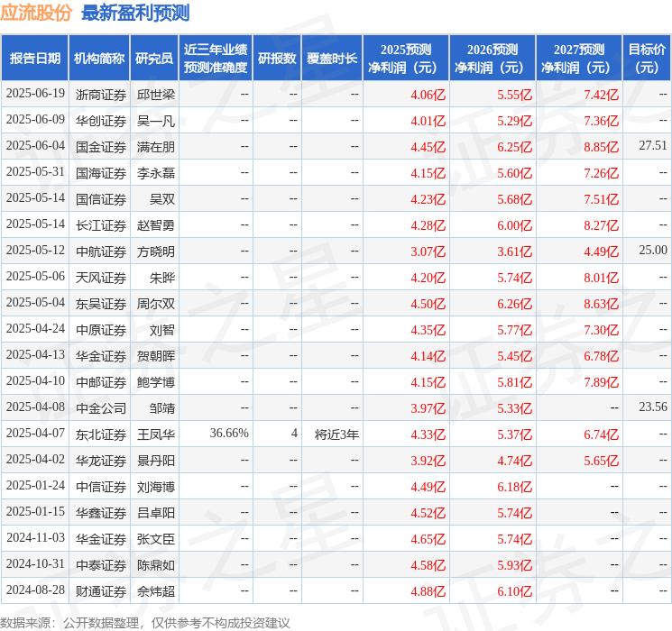
Task: Click the 应流股份 title text
Action: point(36,13)
